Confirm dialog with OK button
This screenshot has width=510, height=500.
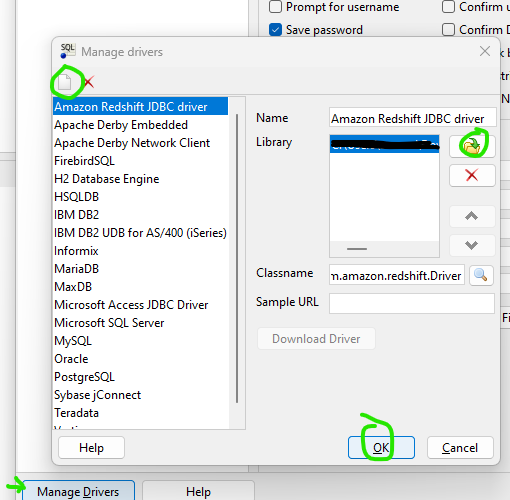(x=381, y=448)
